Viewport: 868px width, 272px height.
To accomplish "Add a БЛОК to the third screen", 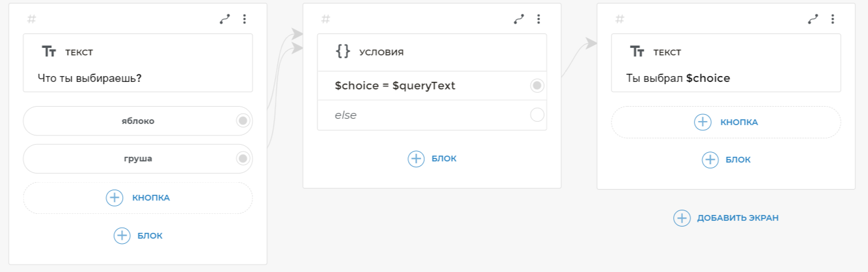I will coord(726,160).
